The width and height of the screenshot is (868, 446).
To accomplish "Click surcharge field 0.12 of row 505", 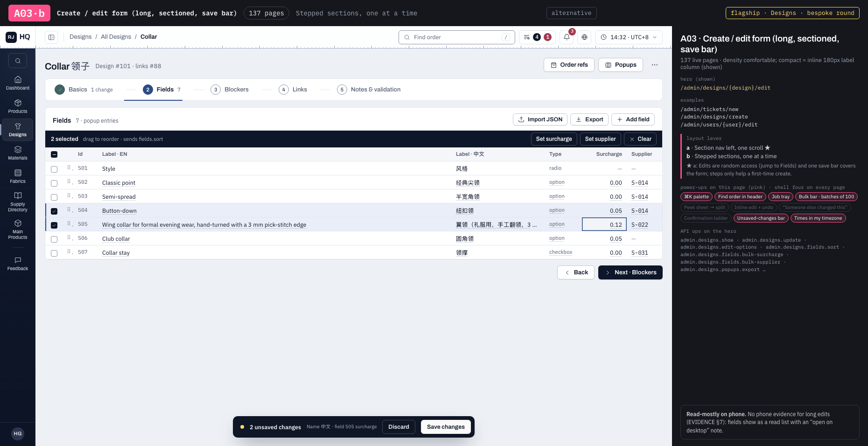I will coord(604,224).
